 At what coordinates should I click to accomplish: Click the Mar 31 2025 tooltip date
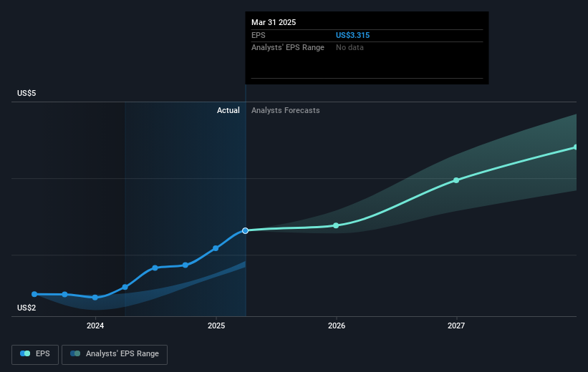pyautogui.click(x=274, y=22)
